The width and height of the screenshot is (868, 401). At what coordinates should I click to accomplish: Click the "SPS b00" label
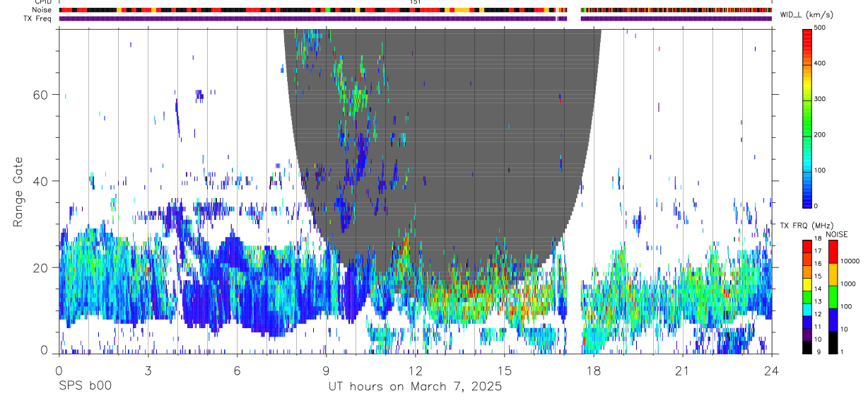click(85, 387)
